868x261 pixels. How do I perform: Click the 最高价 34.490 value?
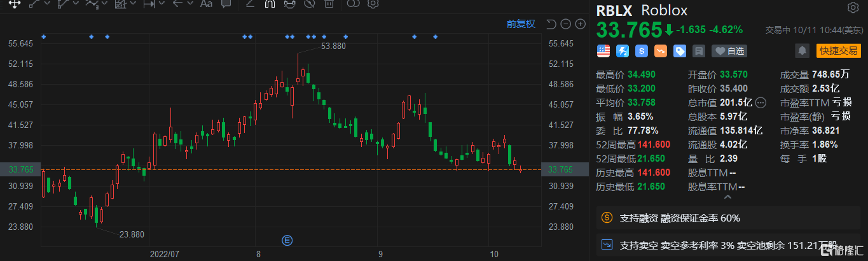643,74
